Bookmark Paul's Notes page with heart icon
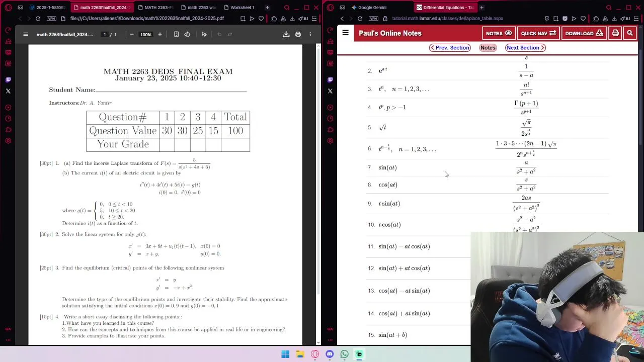Viewport: 644px width, 362px height. pyautogui.click(x=583, y=19)
